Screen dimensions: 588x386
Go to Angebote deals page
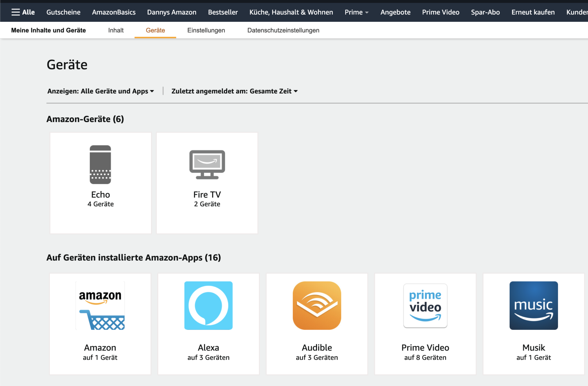(395, 12)
